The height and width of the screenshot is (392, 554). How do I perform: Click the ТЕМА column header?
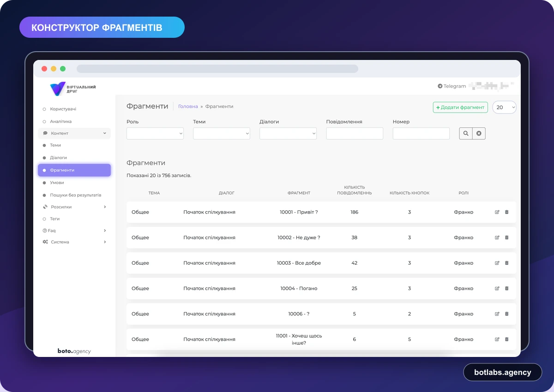pos(154,193)
